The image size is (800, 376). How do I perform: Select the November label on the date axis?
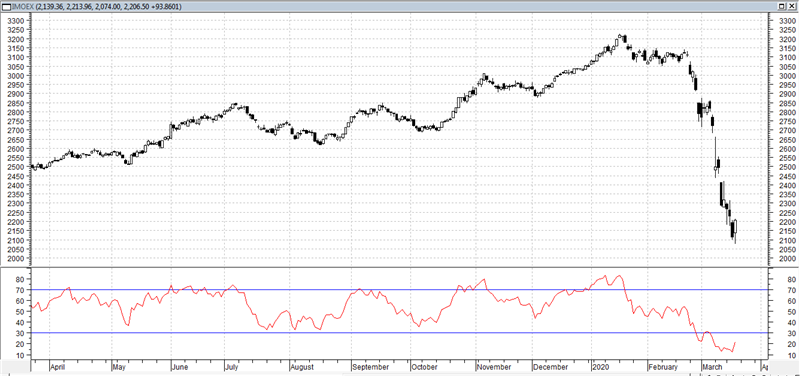pyautogui.click(x=494, y=367)
